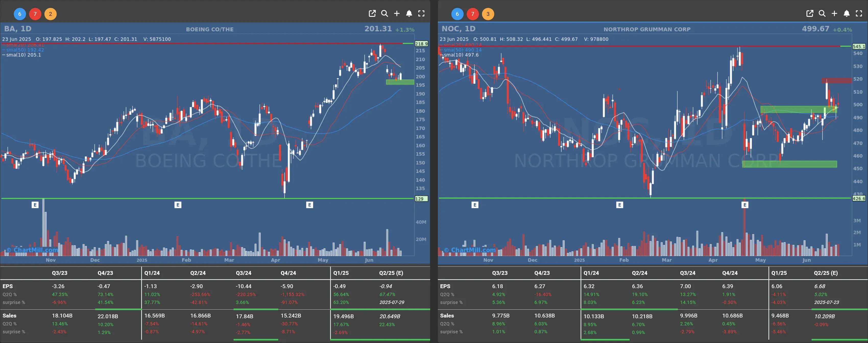The height and width of the screenshot is (343, 868).
Task: Click the orange 3 badge on NOC panel
Action: click(x=488, y=14)
